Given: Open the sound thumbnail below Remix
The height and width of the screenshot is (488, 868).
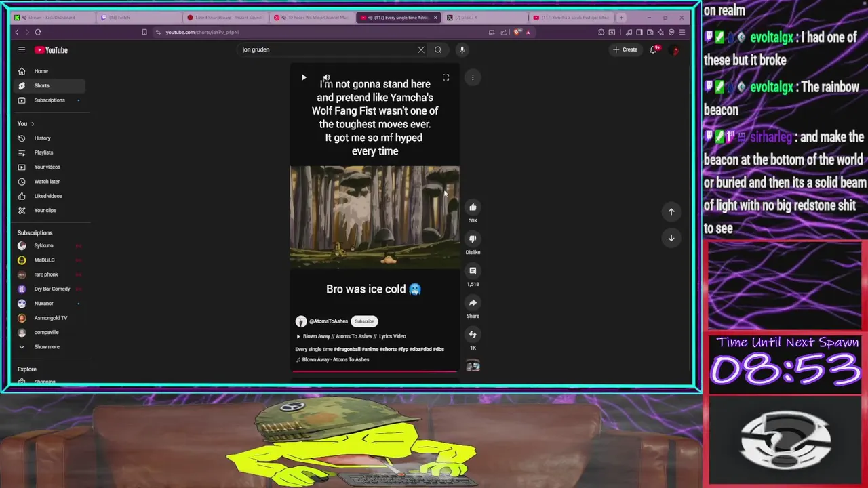Looking at the screenshot, I should tap(473, 366).
